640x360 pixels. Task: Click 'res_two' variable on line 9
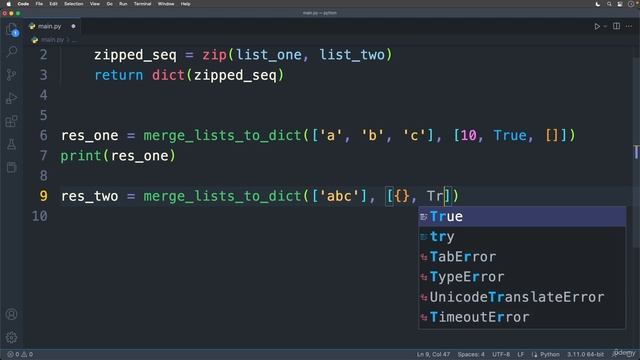coord(90,196)
